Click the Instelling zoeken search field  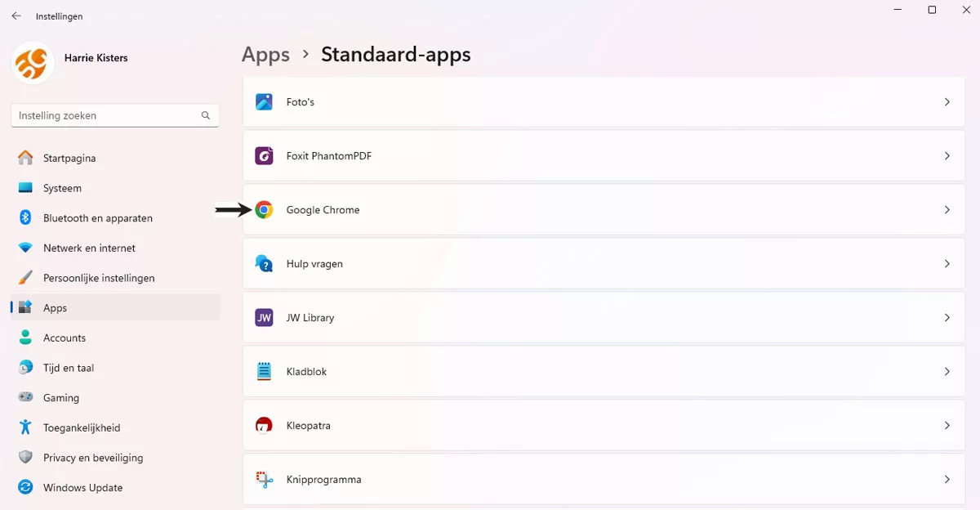[115, 115]
